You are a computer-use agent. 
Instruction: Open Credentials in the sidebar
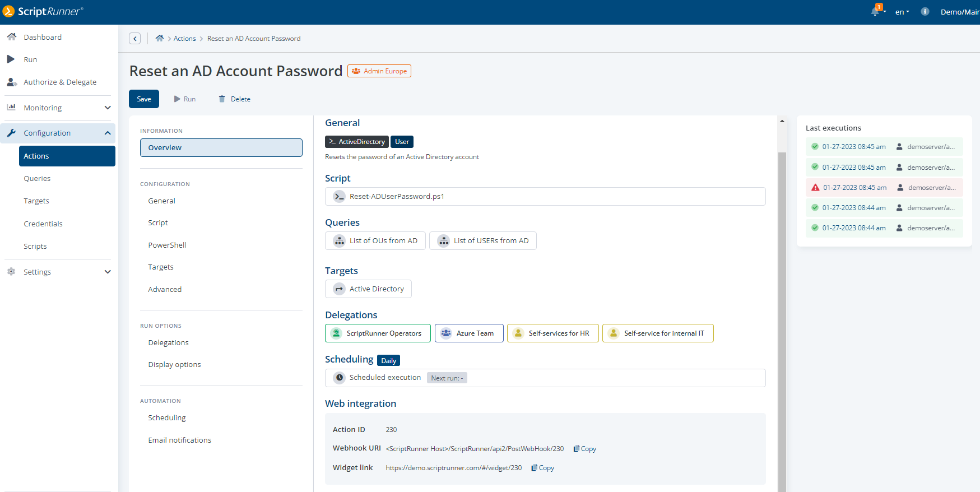[43, 224]
